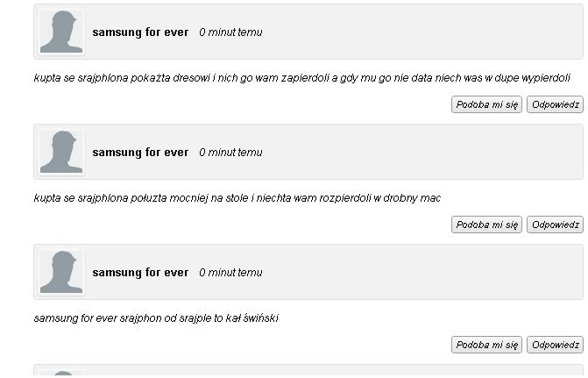Click 'Odpowiedz' under the 'kał świński' comment
The image size is (588, 378).
[x=555, y=345]
